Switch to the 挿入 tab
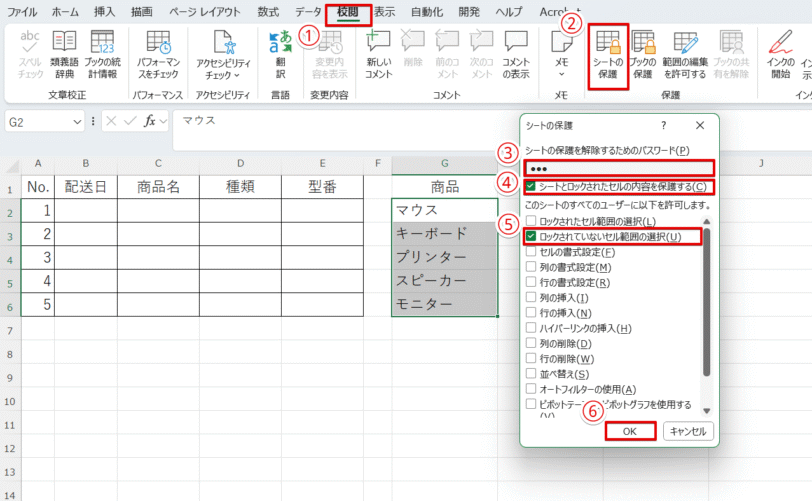Screen dimensions: 812x501 104,11
